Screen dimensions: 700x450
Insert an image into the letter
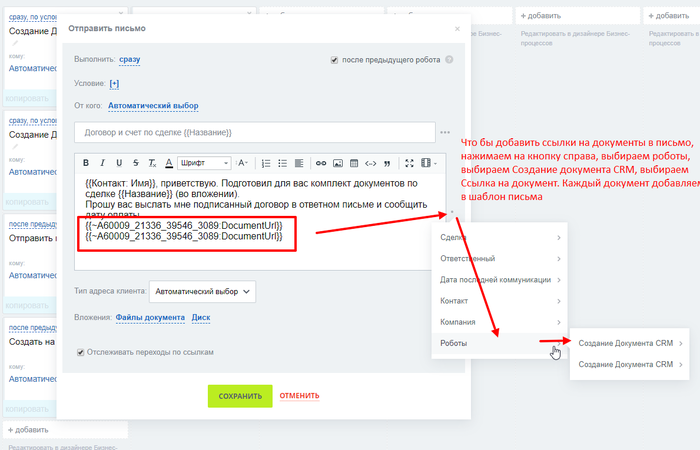(338, 163)
